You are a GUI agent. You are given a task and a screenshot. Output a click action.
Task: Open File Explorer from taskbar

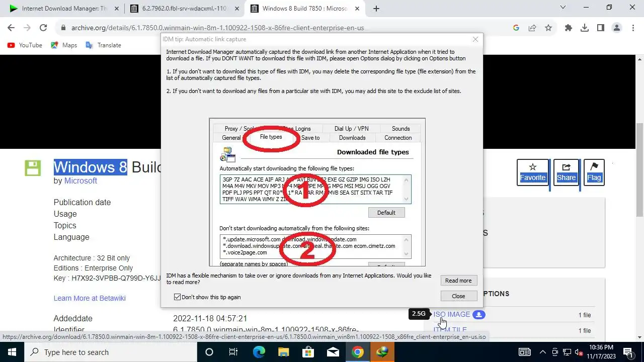[x=283, y=352]
